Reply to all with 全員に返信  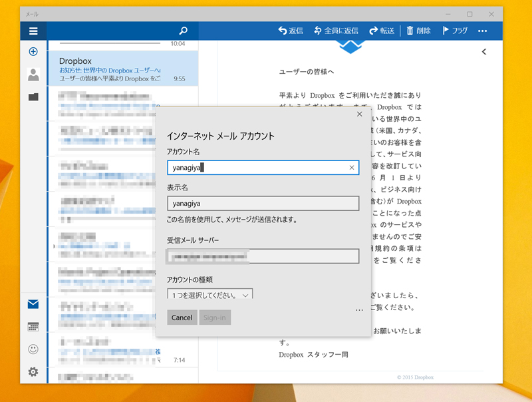pos(336,31)
